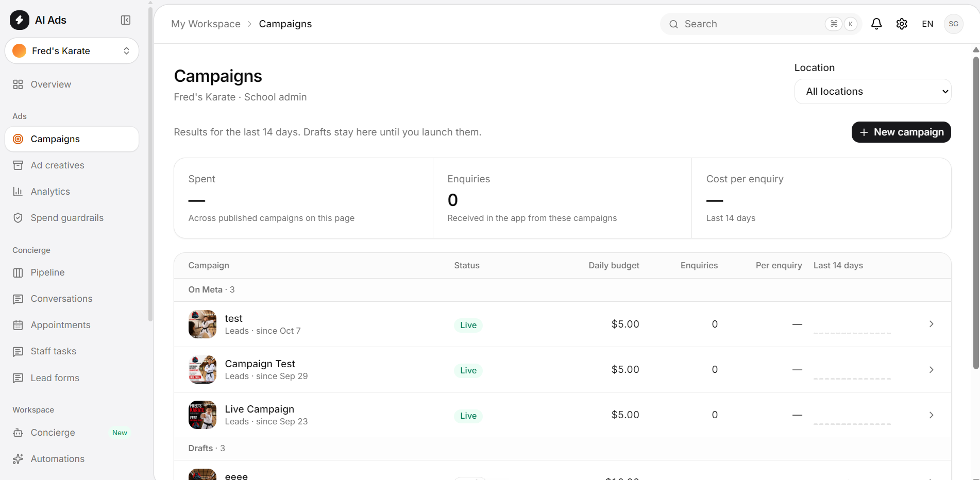980x480 pixels.
Task: Click Live badge on Campaign Test row
Action: click(x=468, y=370)
